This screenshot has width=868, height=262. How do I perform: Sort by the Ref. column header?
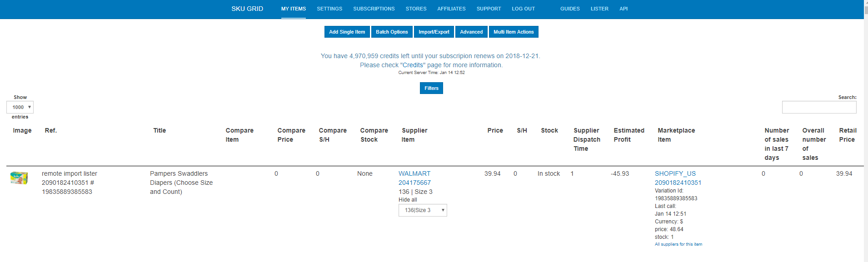(51, 130)
